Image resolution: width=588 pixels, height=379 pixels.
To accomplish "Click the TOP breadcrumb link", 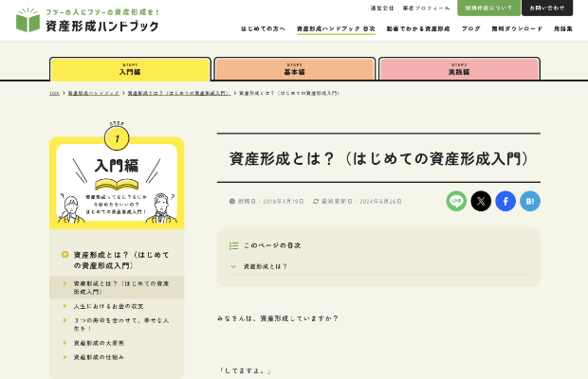I will coord(54,93).
